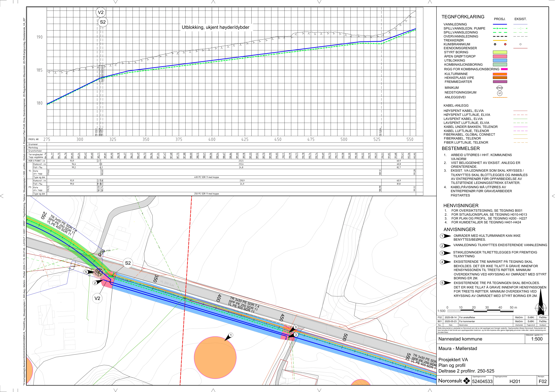
Task: Click the HENVISNINGER heading
Action: pos(461,206)
